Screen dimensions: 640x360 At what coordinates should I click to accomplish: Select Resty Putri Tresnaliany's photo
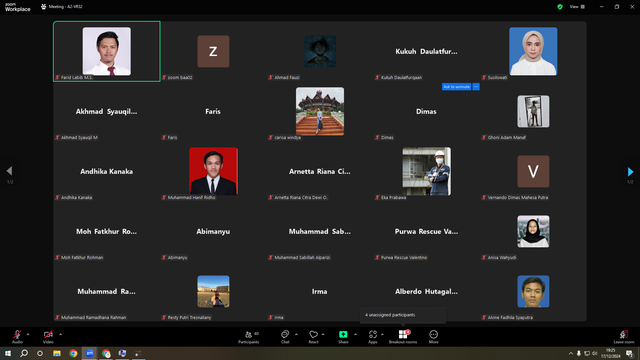pos(213,291)
